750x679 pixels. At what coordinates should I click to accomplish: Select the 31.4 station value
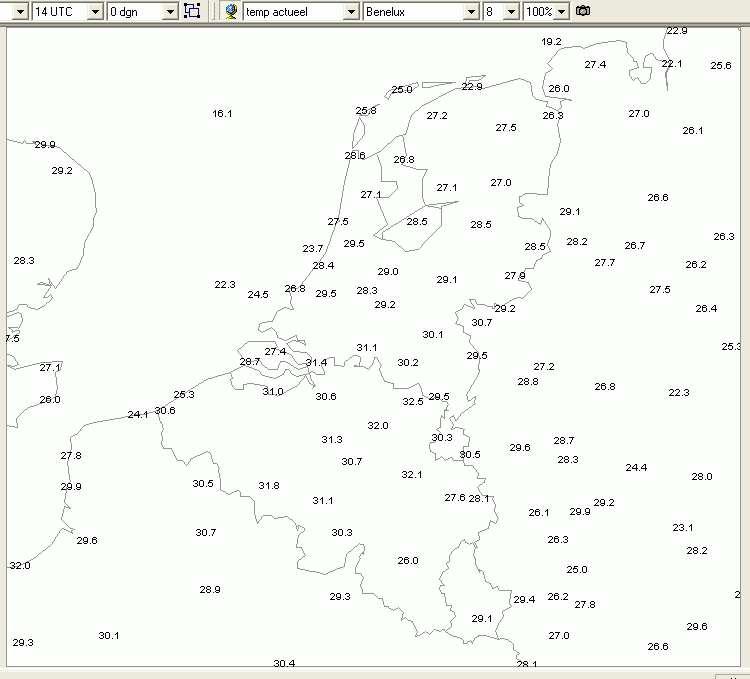click(316, 362)
